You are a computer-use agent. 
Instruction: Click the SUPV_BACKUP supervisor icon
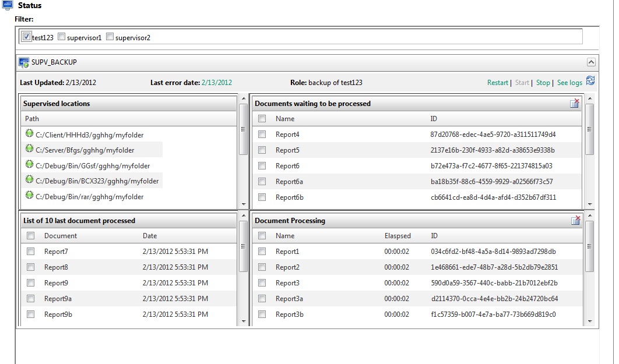point(24,62)
